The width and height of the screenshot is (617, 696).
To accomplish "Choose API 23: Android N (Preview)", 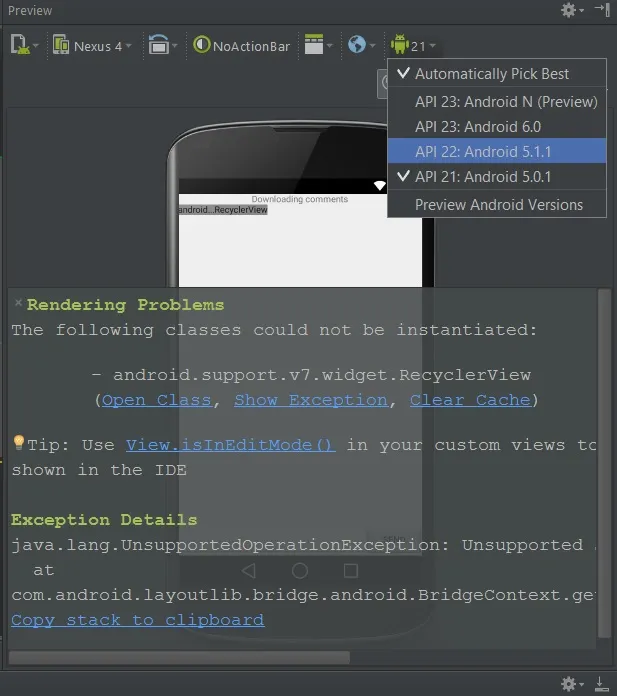I will [x=497, y=102].
